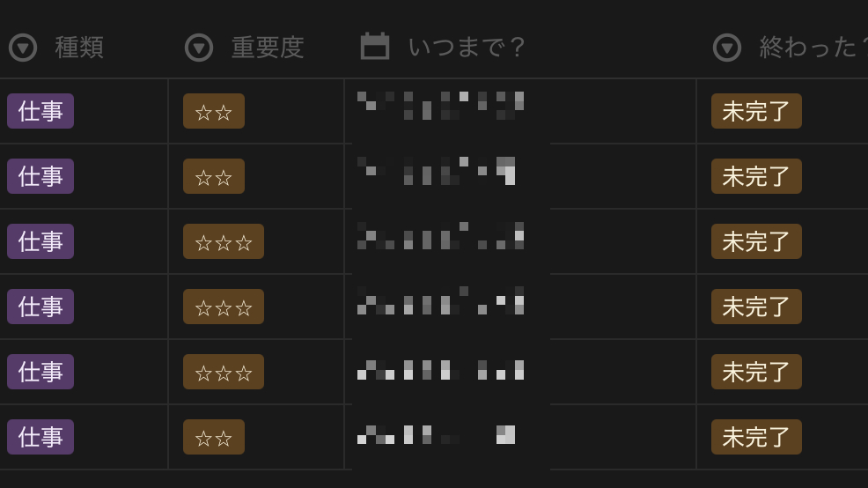
Task: Click the ☆☆ tag in the last row
Action: [x=214, y=437]
